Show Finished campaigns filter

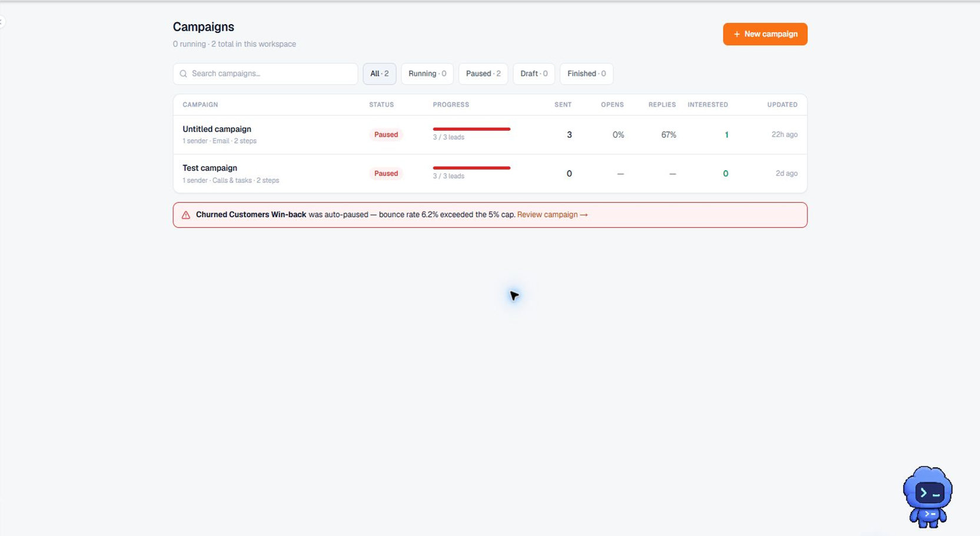586,74
